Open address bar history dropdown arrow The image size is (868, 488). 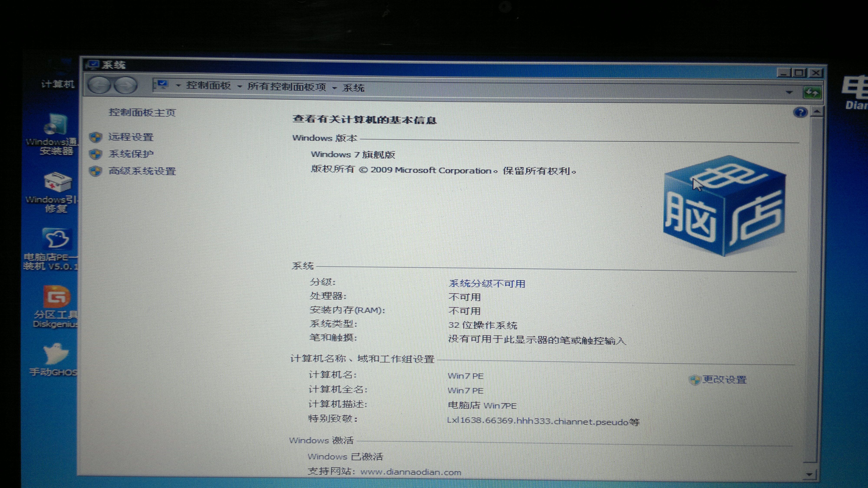pos(789,92)
